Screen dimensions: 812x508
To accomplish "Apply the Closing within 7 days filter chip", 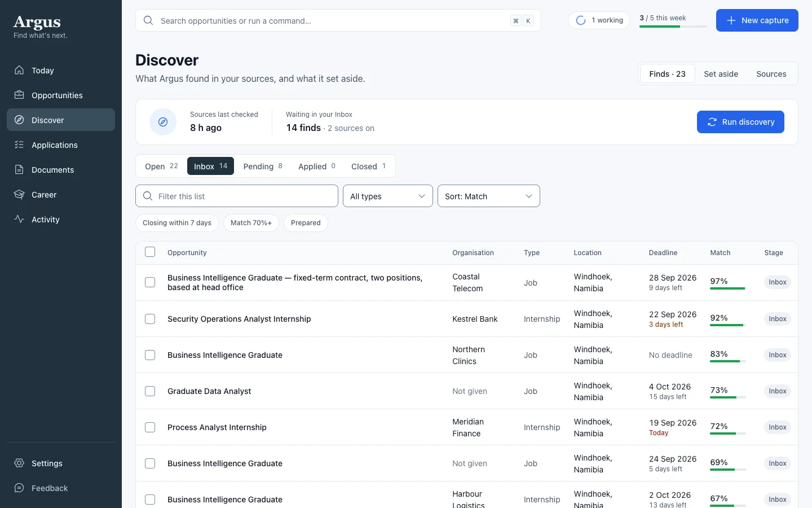I will (177, 223).
